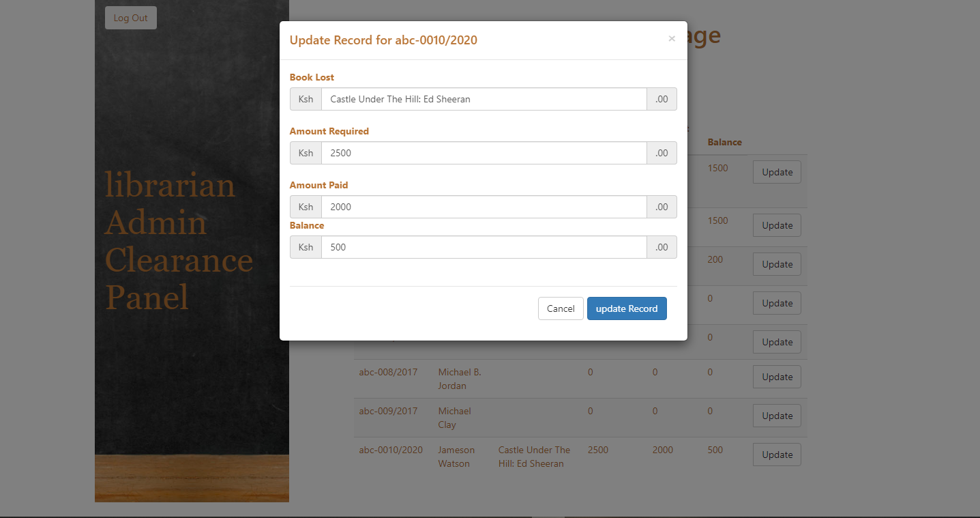The width and height of the screenshot is (980, 518).
Task: Click the Balance column header
Action: point(724,142)
